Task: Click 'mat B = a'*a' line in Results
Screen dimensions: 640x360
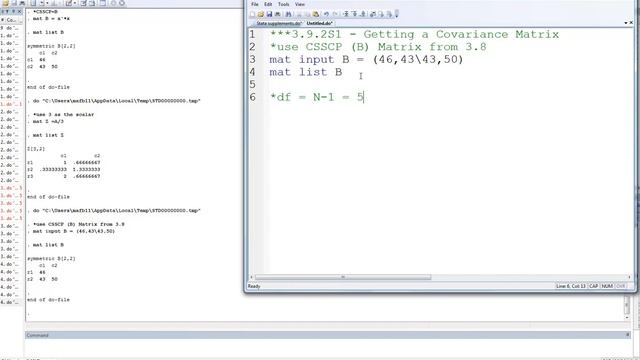Action: click(x=51, y=19)
